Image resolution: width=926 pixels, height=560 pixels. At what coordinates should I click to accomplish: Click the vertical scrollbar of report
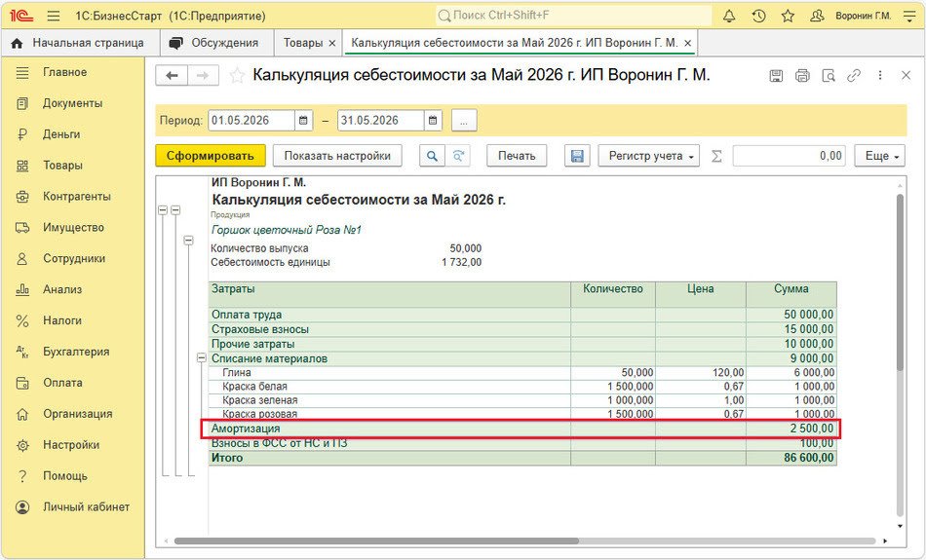(900, 282)
